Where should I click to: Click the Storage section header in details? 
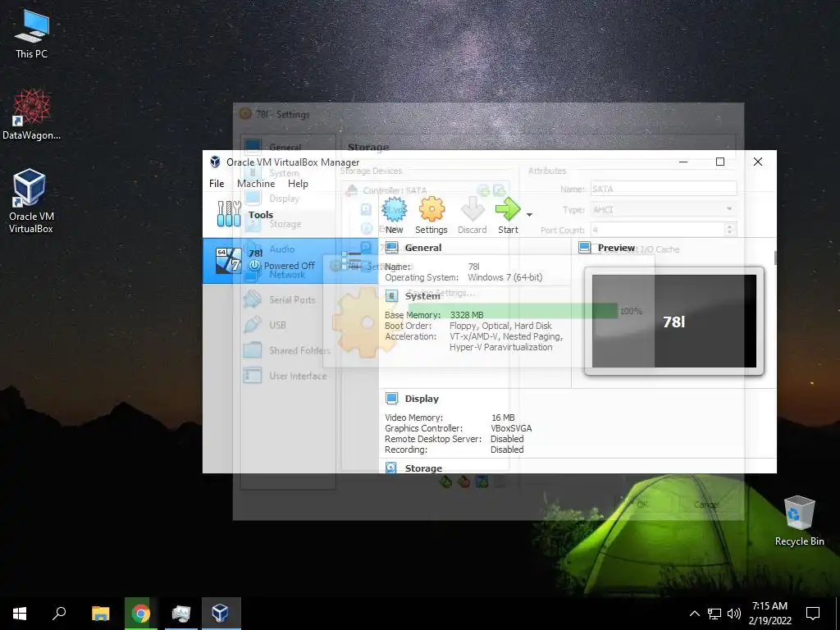point(423,468)
